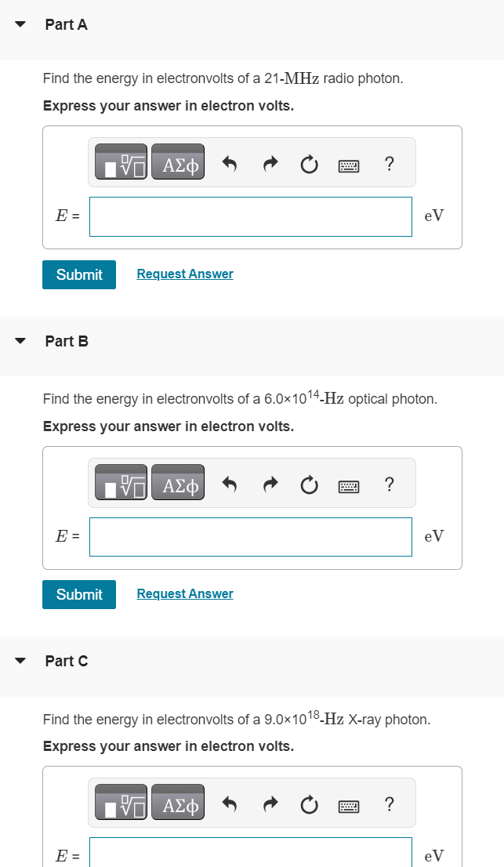Collapse the Part A section
The width and height of the screenshot is (504, 867).
tap(21, 24)
